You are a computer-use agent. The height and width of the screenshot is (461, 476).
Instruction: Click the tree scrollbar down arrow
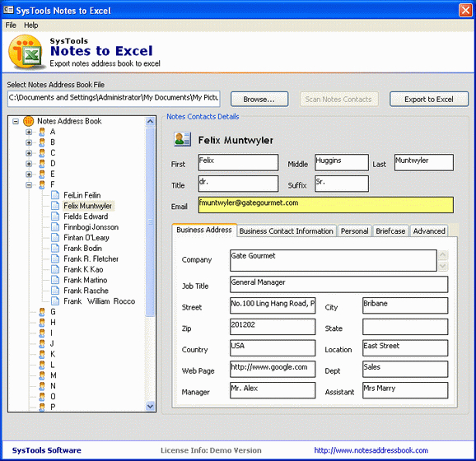pyautogui.click(x=150, y=406)
